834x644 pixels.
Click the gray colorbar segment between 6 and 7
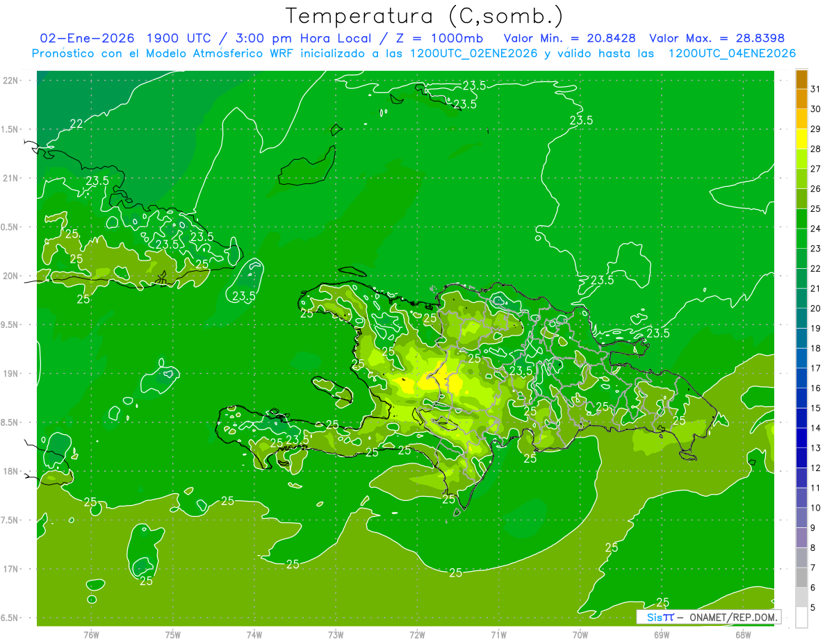pos(801,578)
